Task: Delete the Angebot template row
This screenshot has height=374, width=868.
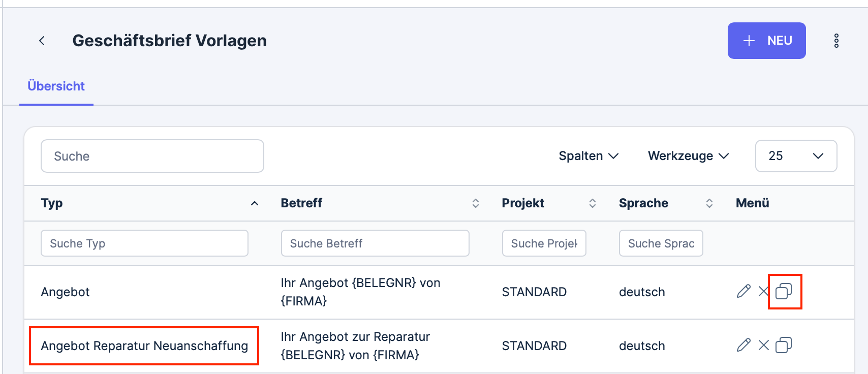Action: pyautogui.click(x=763, y=291)
